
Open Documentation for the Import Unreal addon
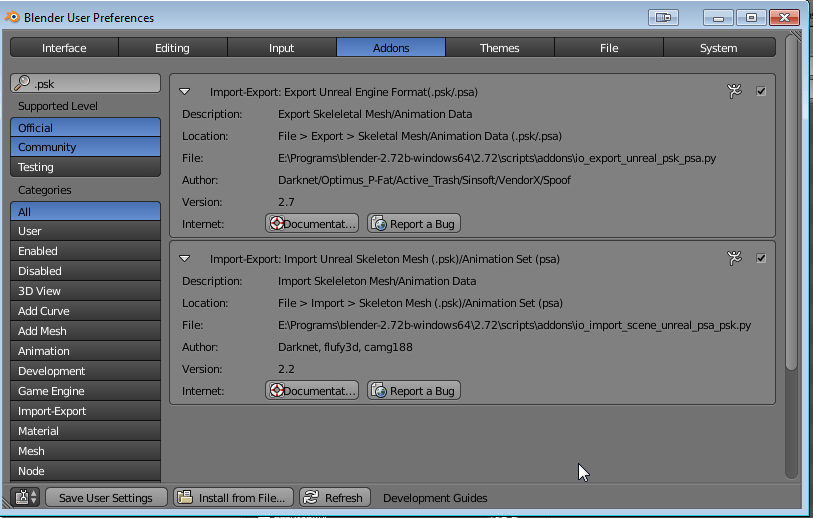(312, 390)
